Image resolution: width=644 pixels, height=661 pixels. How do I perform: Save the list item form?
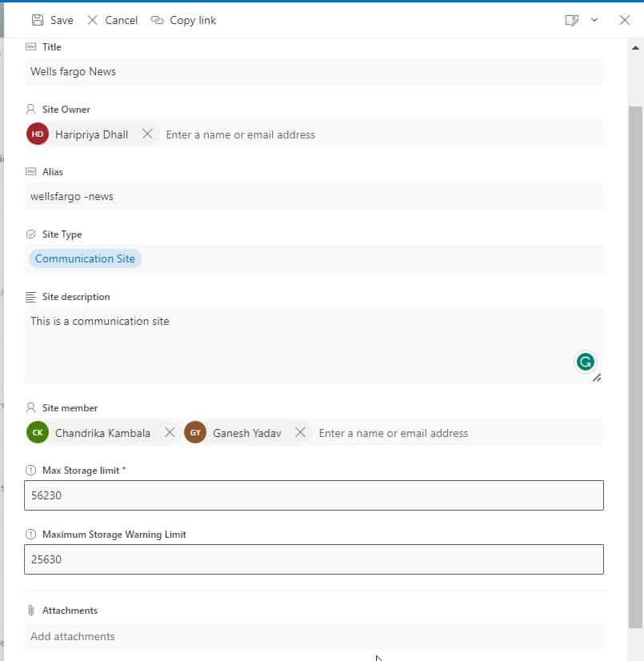[x=52, y=20]
